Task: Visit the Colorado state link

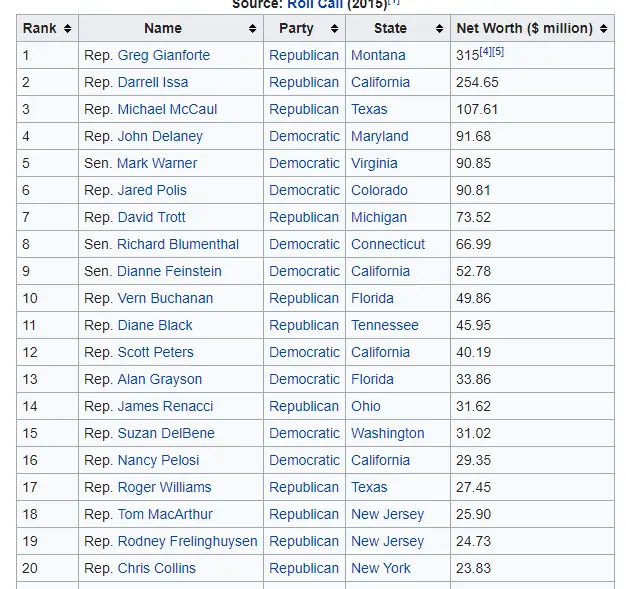Action: tap(379, 190)
